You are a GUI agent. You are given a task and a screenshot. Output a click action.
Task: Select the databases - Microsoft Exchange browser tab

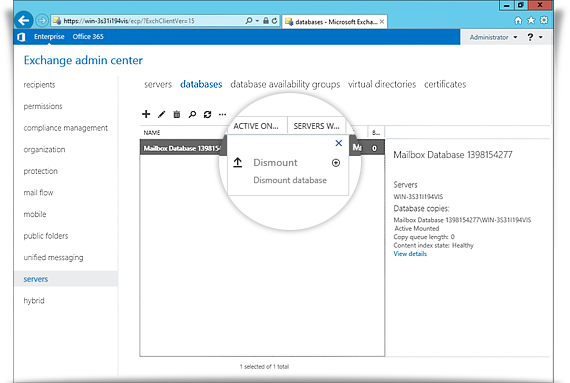tap(334, 21)
